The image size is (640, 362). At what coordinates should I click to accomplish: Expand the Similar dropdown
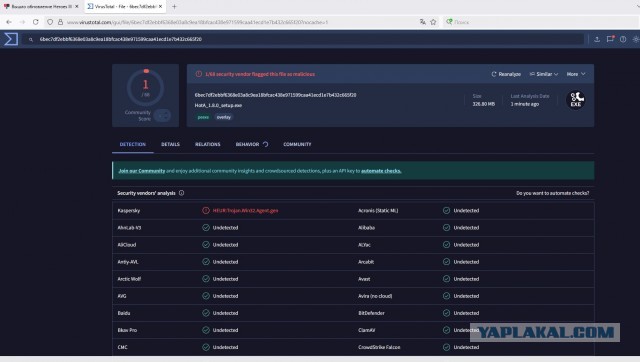(544, 74)
